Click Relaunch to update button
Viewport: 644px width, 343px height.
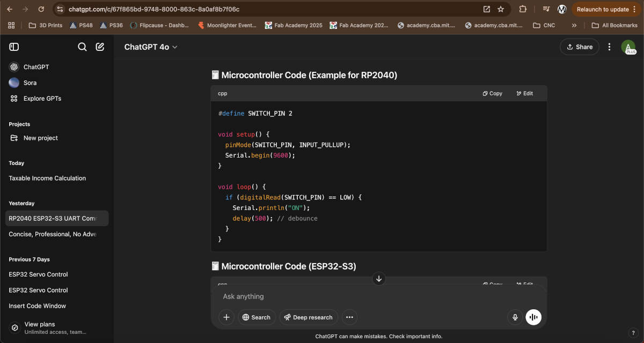[606, 9]
